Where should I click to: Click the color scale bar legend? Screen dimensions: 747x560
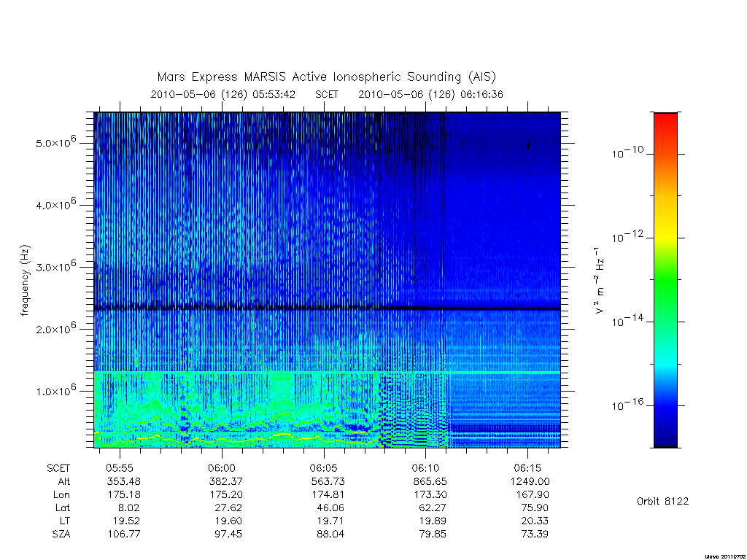tap(665, 280)
